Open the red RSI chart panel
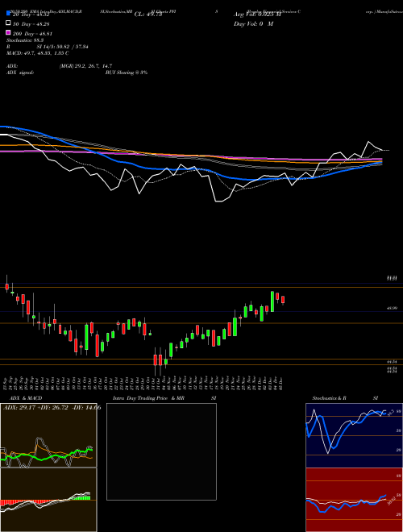This screenshot has height=532, width=403. [x=354, y=500]
